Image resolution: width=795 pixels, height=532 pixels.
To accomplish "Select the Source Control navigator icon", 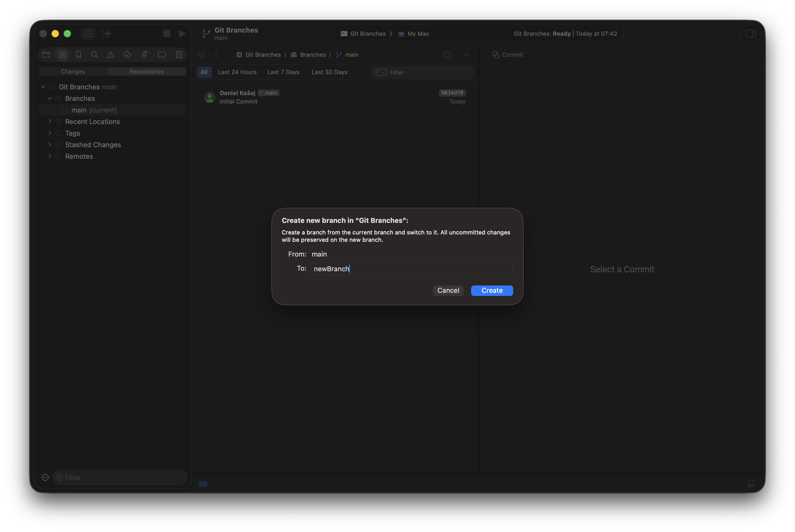I will [x=62, y=54].
